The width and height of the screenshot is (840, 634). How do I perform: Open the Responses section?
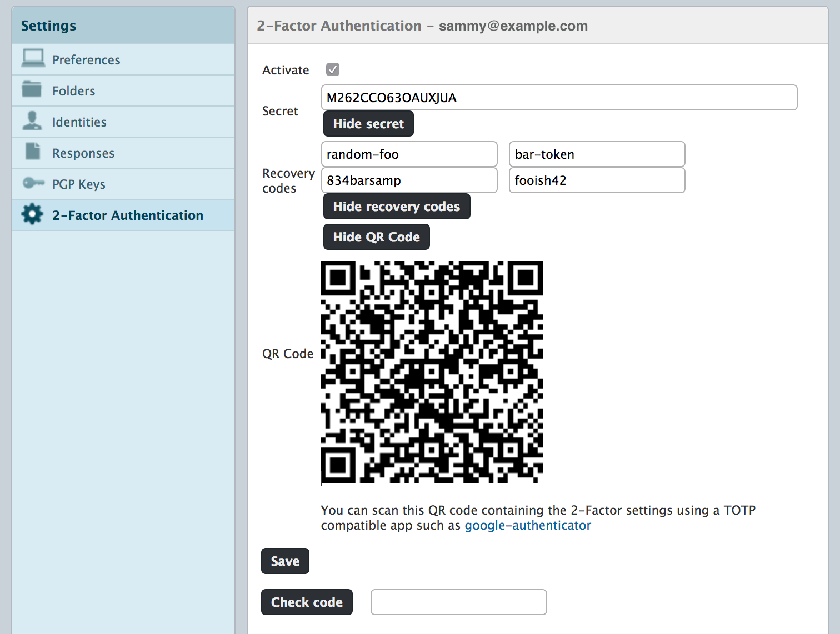click(123, 153)
